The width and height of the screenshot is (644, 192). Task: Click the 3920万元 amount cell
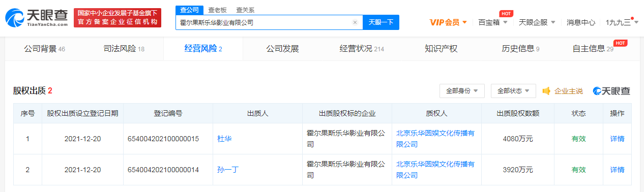point(518,170)
